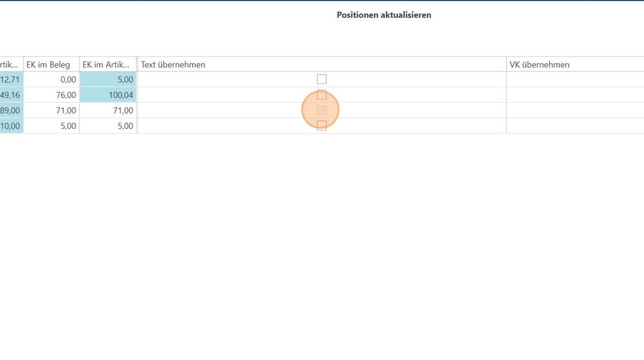Check Text übernehmen in the 12,71 row

[321, 80]
